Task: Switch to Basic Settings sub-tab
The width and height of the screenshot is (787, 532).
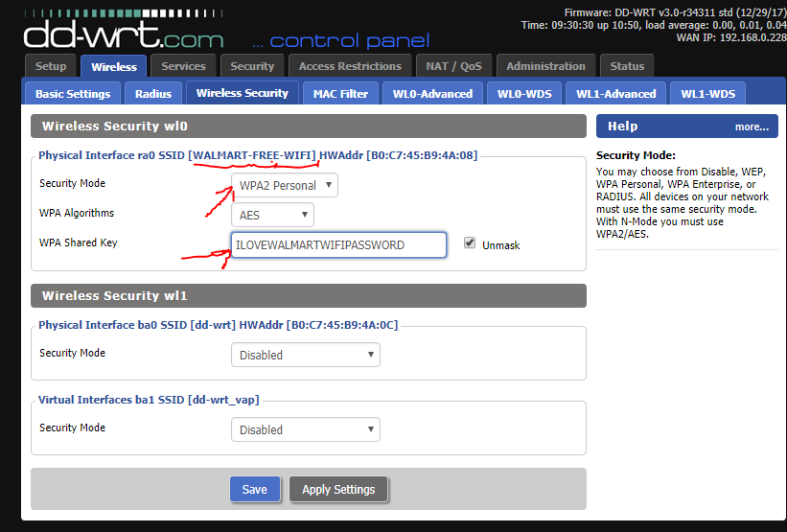Action: tap(73, 93)
